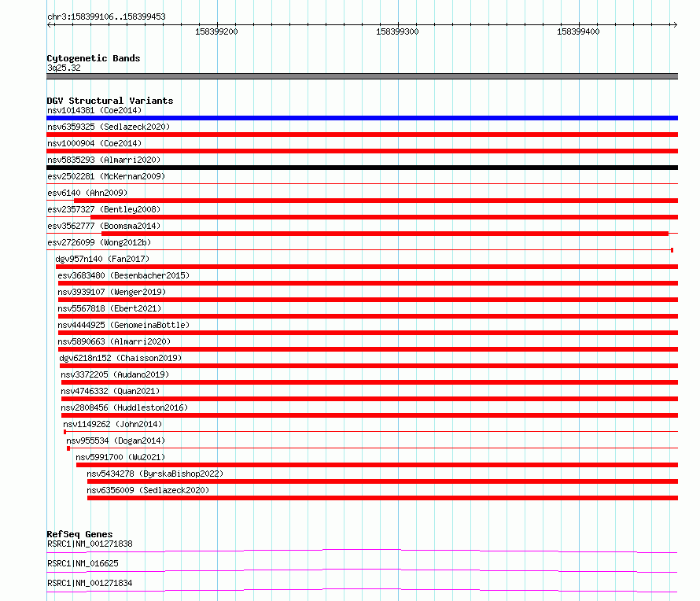Click esv3683480 (Besenbacher2015) label
The width and height of the screenshot is (700, 601).
click(x=123, y=275)
